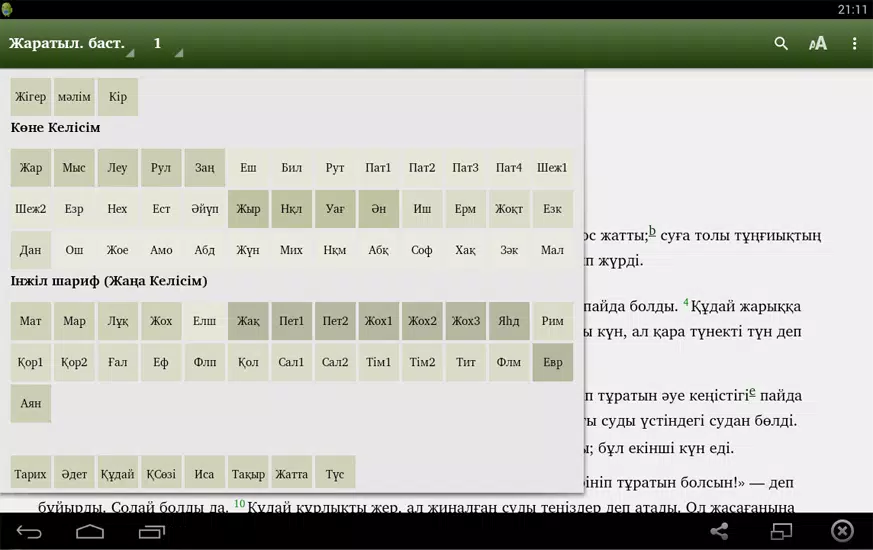Expand the Жаратыл. баст. book dropdown

(x=70, y=44)
